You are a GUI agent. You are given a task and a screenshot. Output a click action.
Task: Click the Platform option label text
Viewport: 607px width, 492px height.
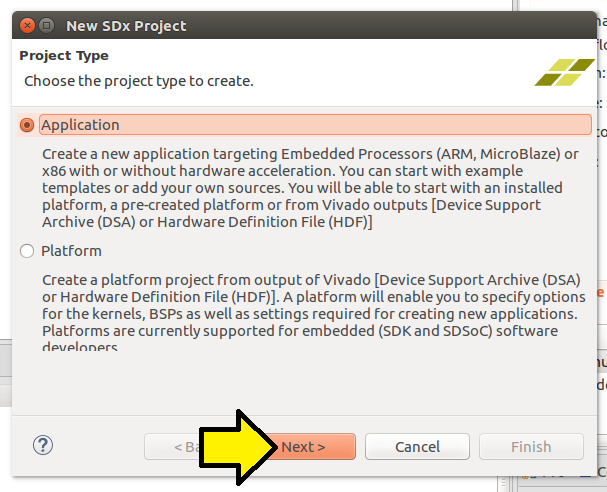(x=72, y=251)
